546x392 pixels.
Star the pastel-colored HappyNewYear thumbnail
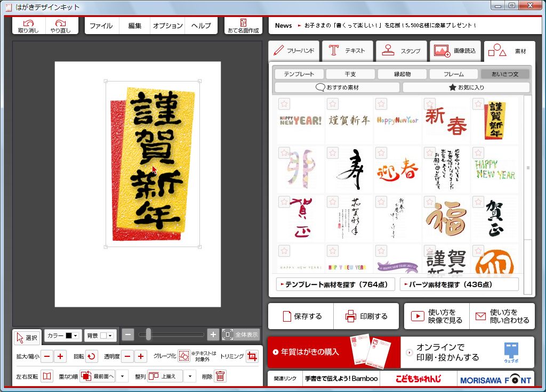[381, 104]
